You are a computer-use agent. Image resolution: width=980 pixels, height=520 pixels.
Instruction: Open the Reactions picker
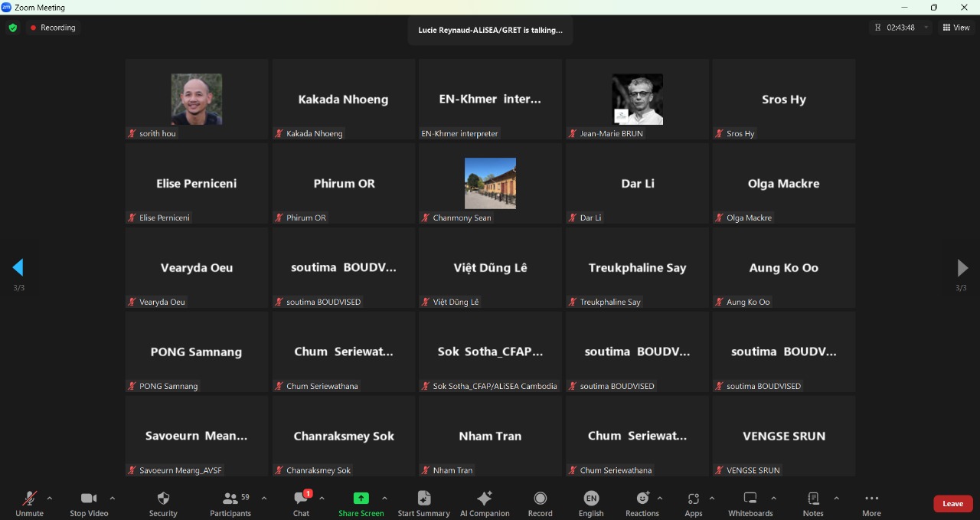coord(642,499)
